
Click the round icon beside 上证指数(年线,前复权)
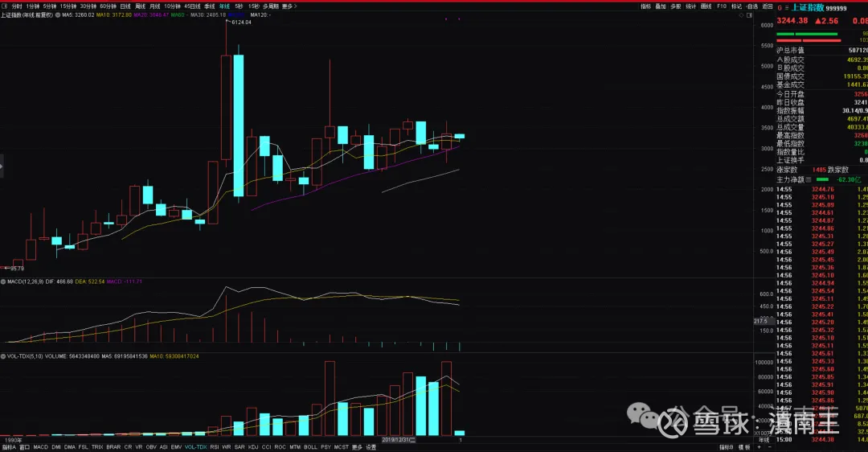pos(58,15)
